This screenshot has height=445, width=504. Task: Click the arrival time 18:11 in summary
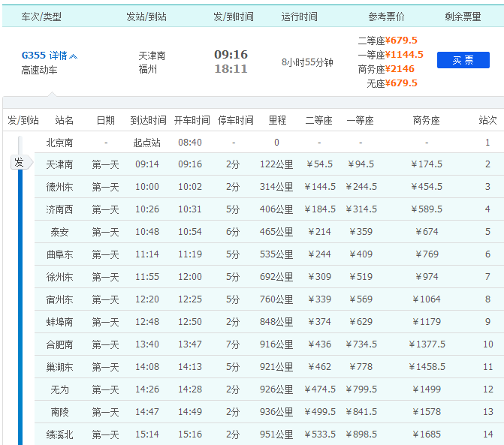pyautogui.click(x=231, y=69)
